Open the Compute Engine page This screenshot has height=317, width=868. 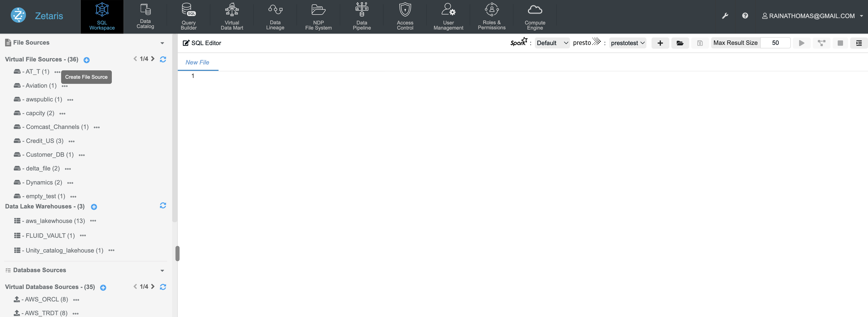pos(534,16)
